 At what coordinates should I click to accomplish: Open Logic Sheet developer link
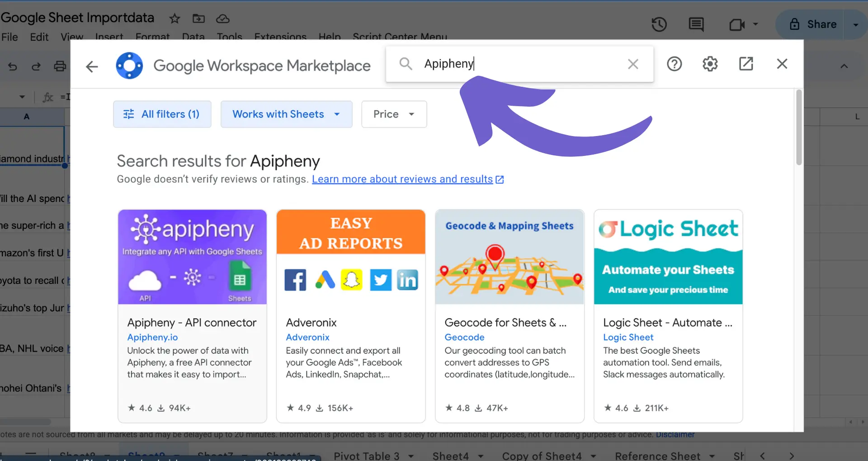[x=628, y=337]
